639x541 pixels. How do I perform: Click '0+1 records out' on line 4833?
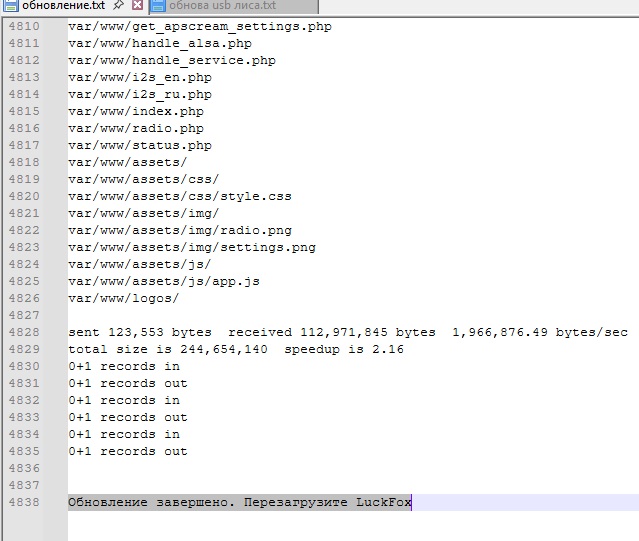pyautogui.click(x=128, y=418)
